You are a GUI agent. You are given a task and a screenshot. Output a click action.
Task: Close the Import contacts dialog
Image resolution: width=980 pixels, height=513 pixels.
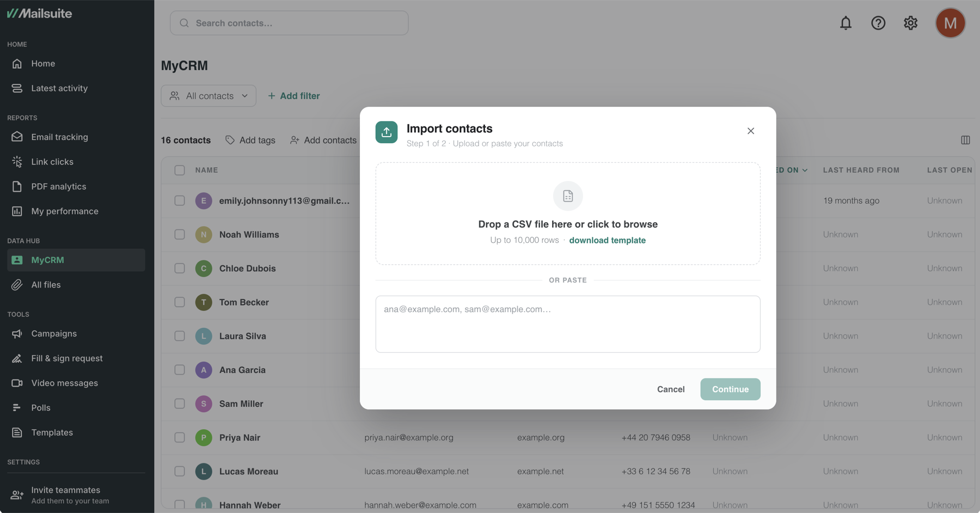point(750,131)
